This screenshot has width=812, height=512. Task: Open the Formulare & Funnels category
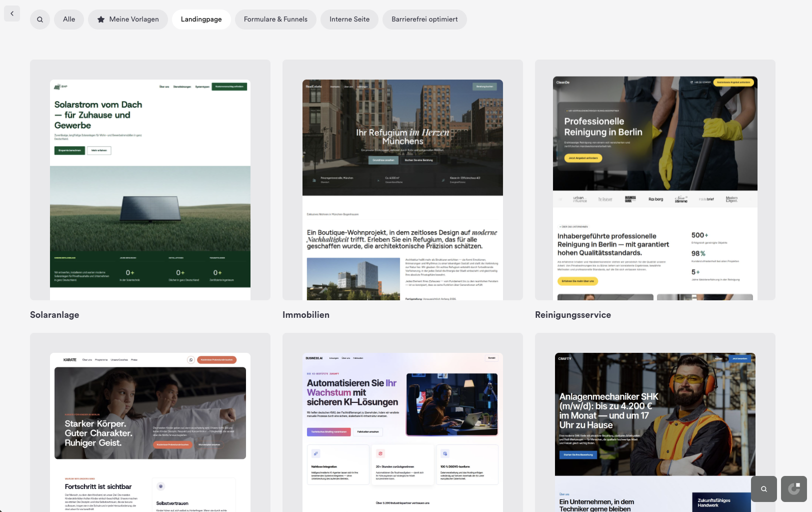[x=275, y=20]
